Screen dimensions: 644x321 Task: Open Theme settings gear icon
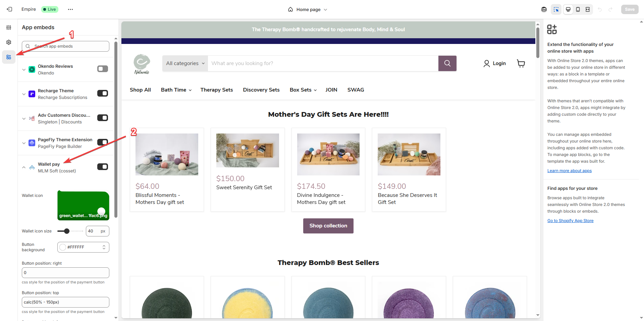9,42
